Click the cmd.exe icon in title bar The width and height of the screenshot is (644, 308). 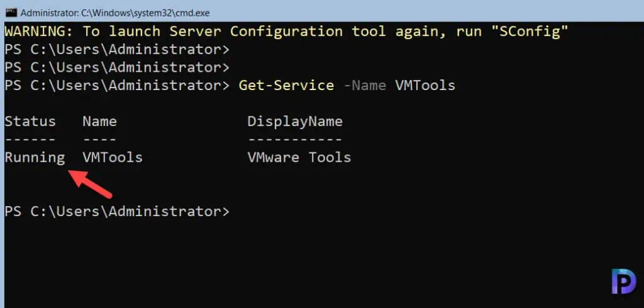pyautogui.click(x=11, y=13)
